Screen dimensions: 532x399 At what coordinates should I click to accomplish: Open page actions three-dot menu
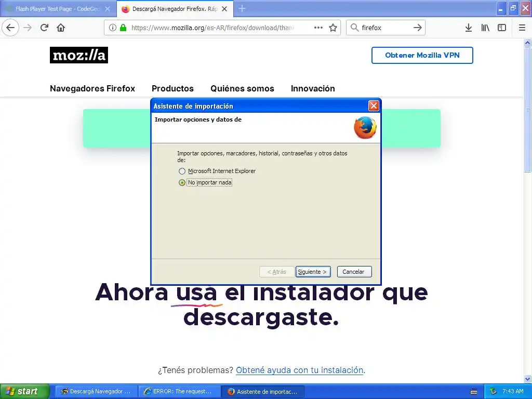[x=318, y=28]
